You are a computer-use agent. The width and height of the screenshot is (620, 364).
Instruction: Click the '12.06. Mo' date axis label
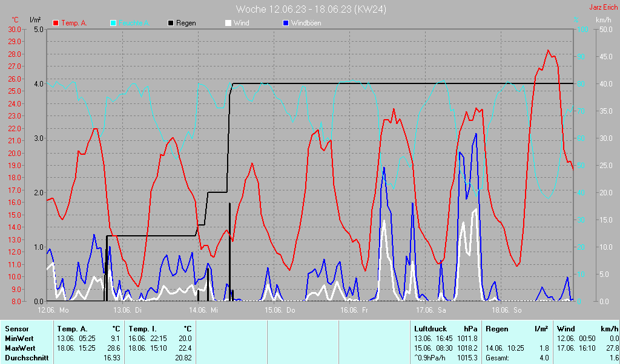coord(53,310)
